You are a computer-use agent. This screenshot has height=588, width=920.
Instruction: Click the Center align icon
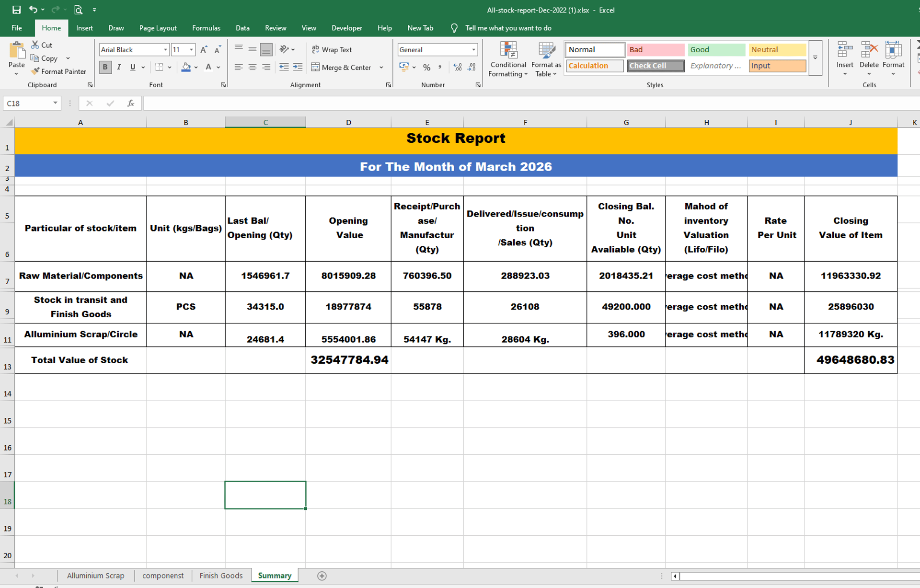pos(252,67)
